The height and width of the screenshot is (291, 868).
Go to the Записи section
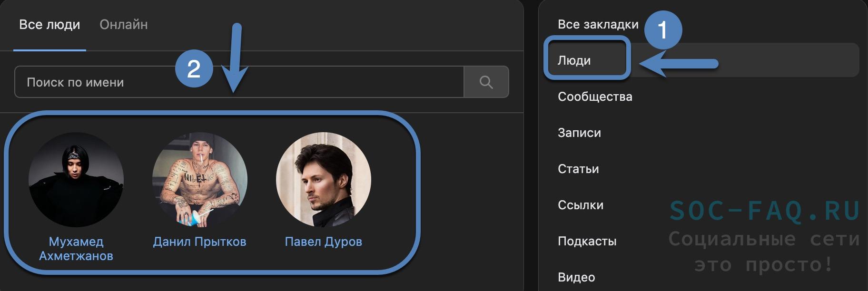579,133
